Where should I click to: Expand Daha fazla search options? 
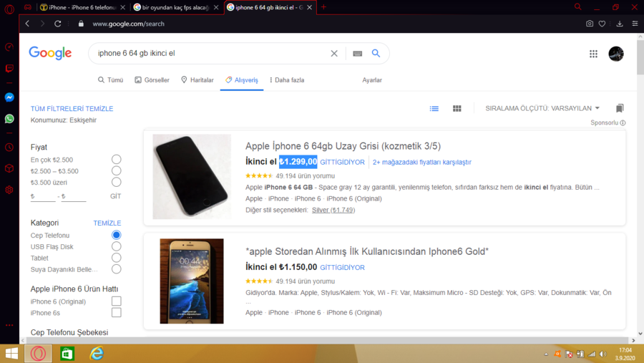pos(287,80)
